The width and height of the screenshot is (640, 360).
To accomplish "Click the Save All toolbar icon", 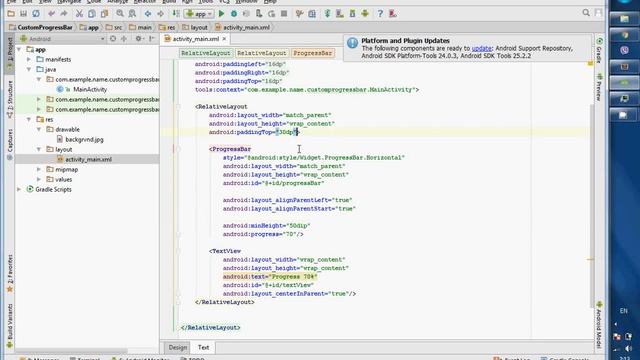I will 23,13.
